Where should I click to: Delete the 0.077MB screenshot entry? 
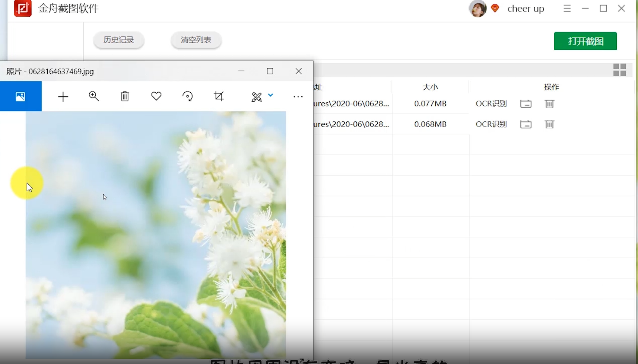pyautogui.click(x=549, y=104)
